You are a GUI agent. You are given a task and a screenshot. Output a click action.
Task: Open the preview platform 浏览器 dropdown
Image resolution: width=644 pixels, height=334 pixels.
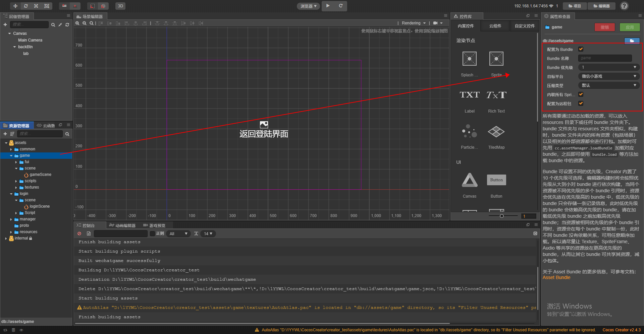(308, 6)
